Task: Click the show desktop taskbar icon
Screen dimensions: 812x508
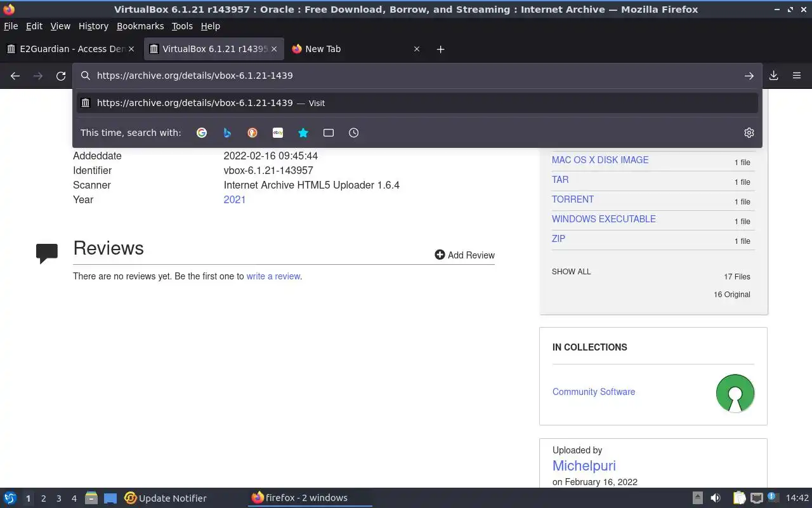Action: [x=110, y=498]
